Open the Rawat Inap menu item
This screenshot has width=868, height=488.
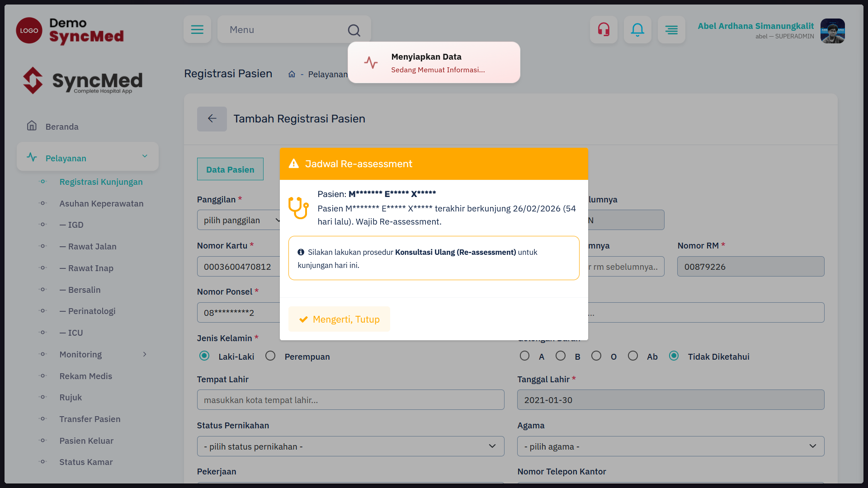pos(86,268)
